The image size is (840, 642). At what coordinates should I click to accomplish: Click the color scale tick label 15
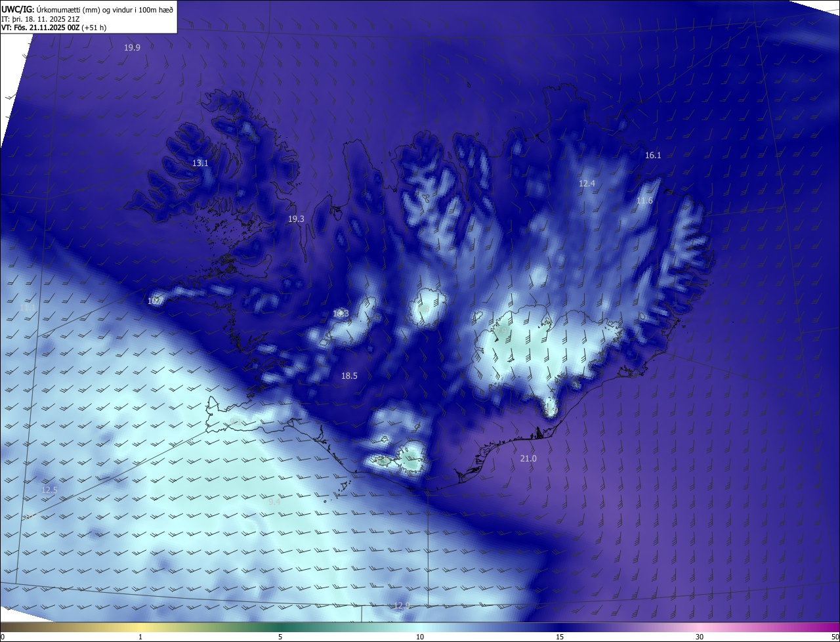(x=560, y=637)
